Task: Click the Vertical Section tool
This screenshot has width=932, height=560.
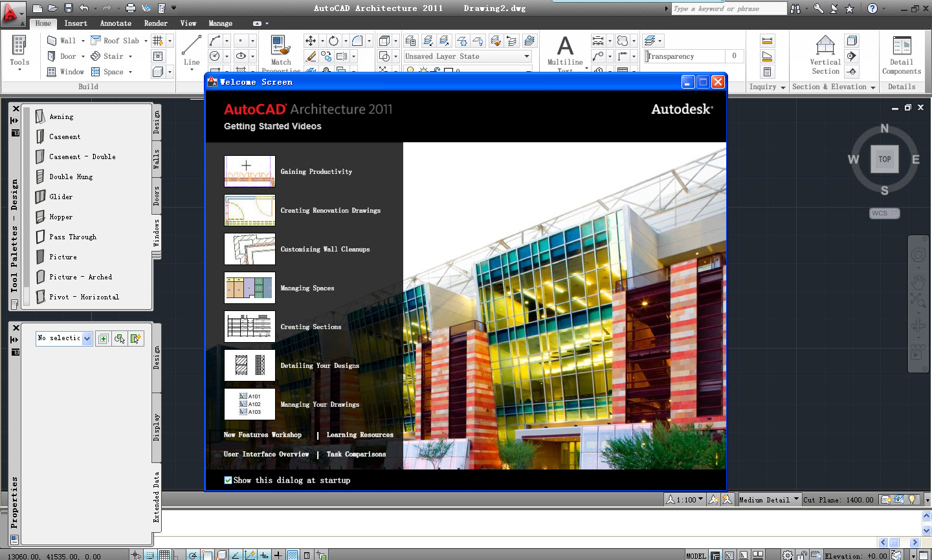Action: pos(825,54)
